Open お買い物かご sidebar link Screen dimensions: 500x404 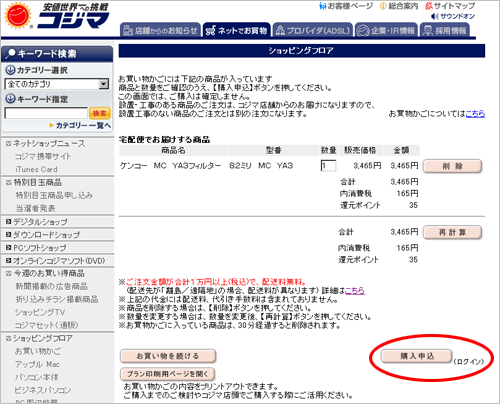(x=38, y=351)
